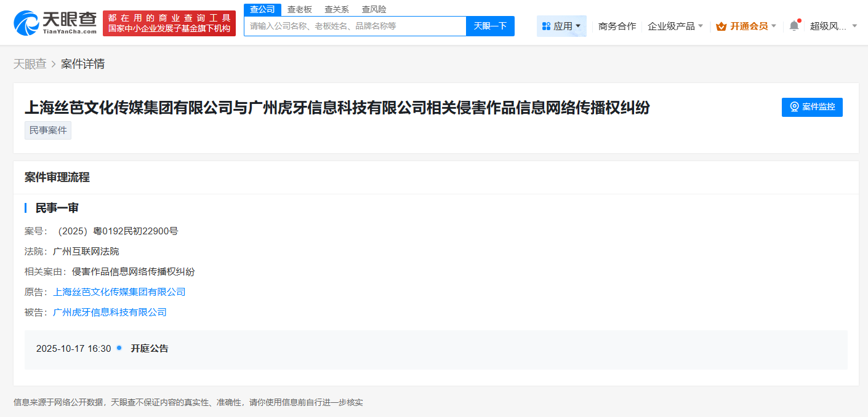868x417 pixels.
Task: Expand the 超级风 dropdown arrow
Action: pos(854,26)
